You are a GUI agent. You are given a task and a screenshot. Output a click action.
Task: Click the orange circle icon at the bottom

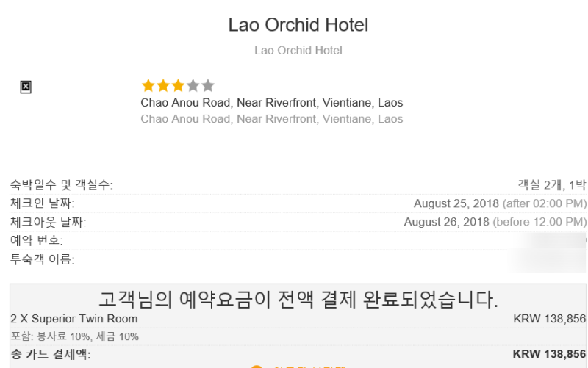[x=257, y=366]
